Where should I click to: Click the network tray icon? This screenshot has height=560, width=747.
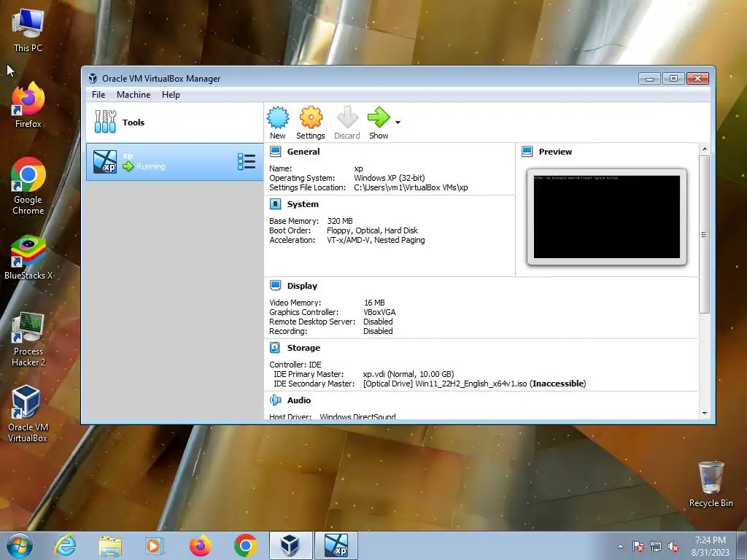656,546
